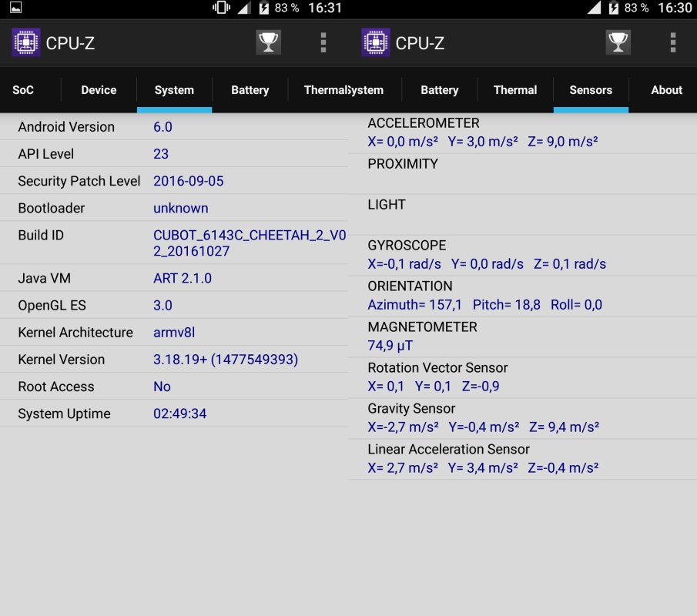The height and width of the screenshot is (616, 697).
Task: Tap MAGNETOMETER value 74,9 µT
Action: (x=390, y=346)
